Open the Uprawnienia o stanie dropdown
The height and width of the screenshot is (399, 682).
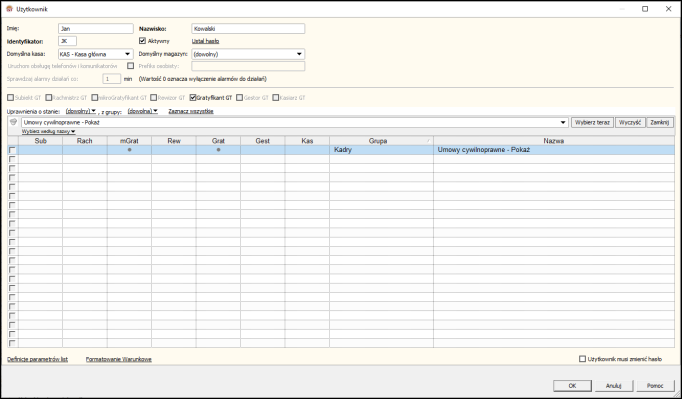(x=81, y=111)
